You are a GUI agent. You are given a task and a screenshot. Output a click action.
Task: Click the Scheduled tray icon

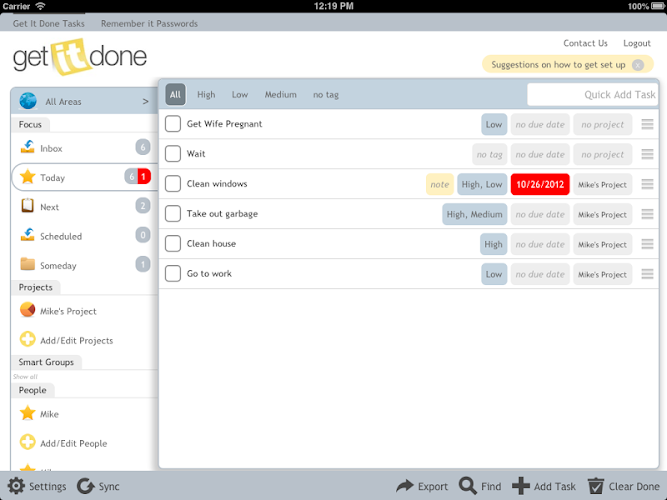pos(28,235)
